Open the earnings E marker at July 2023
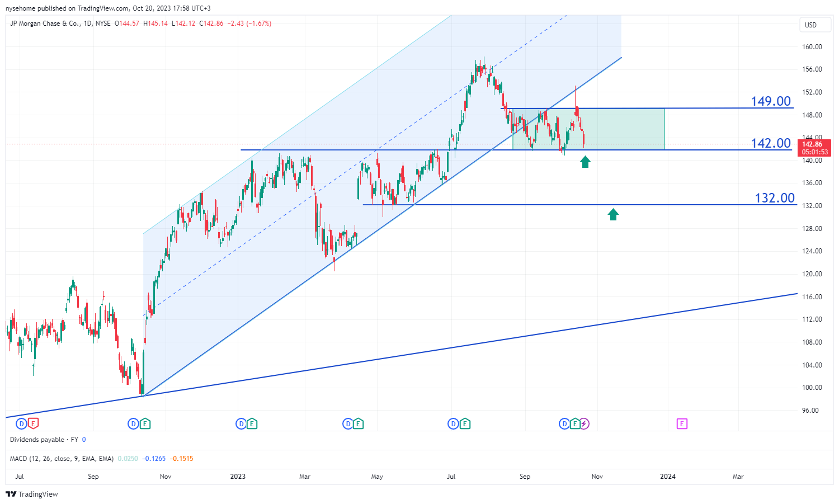The image size is (839, 504). click(x=465, y=424)
